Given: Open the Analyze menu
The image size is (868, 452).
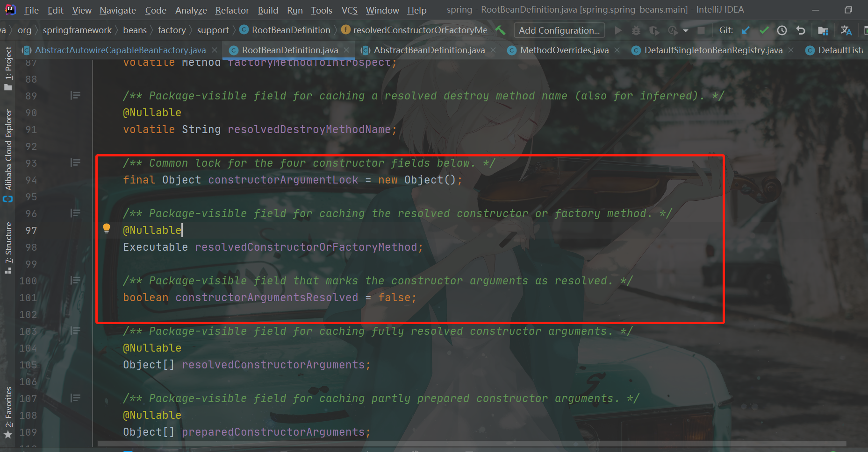Looking at the screenshot, I should click(x=191, y=10).
